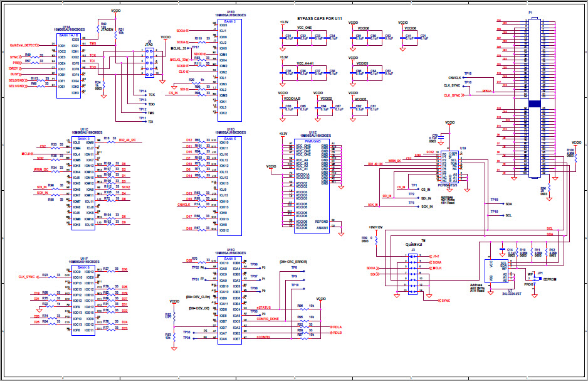
Task: Click the D6= CRC_ERROR annotation
Action: 293,260
